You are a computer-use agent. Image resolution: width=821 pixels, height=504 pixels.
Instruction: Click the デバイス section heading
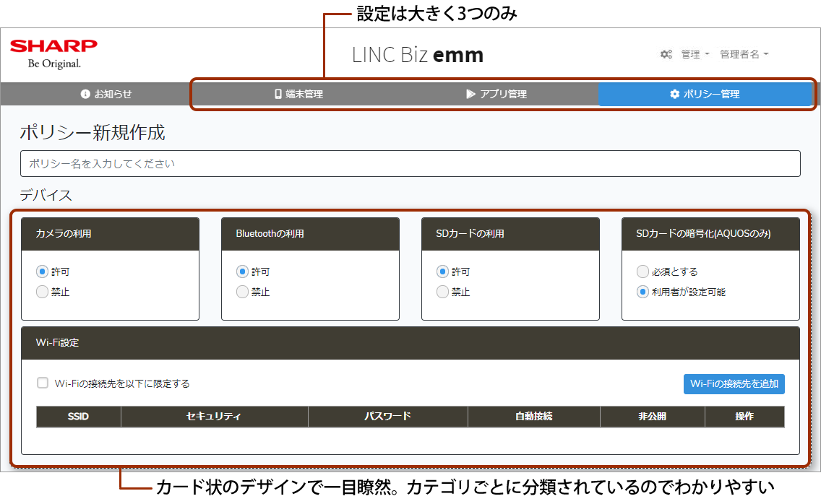46,195
